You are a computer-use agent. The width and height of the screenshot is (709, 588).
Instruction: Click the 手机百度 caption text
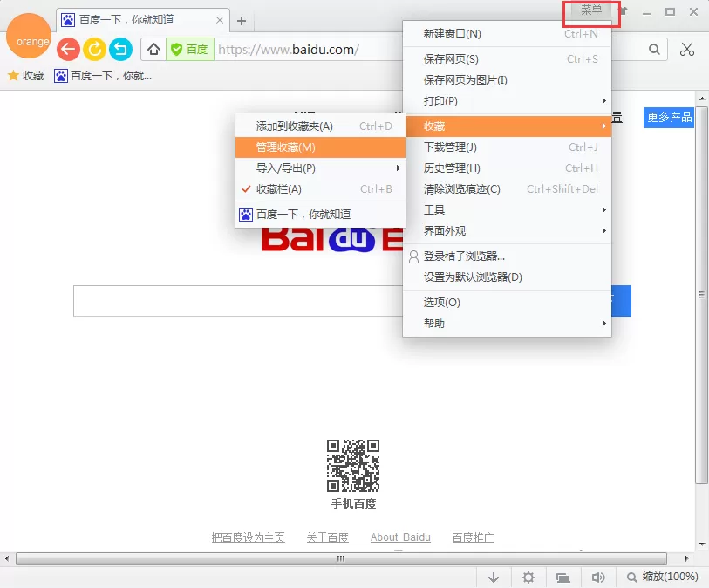click(353, 504)
